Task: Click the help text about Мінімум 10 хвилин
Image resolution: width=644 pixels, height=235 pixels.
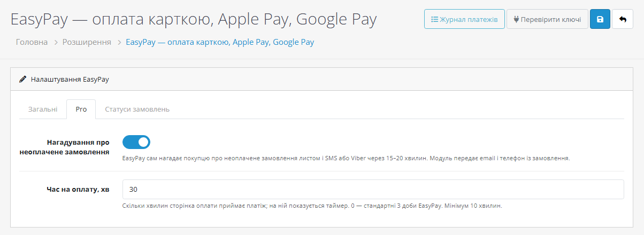Action: click(x=312, y=206)
